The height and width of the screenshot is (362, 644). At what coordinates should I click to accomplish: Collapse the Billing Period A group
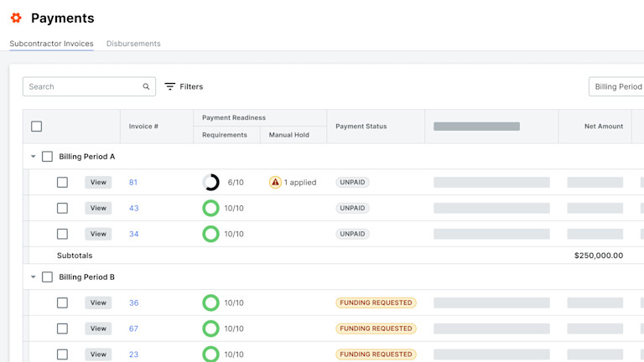coord(34,157)
